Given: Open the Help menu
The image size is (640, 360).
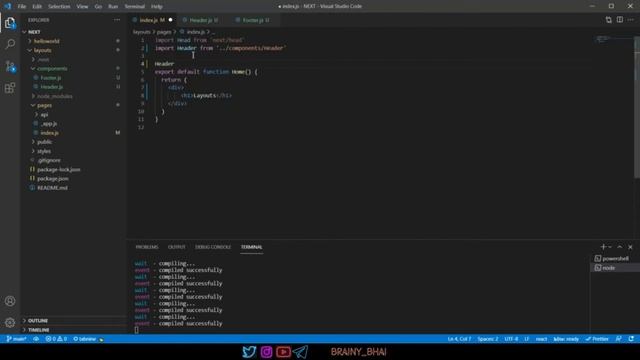Looking at the screenshot, I should (x=157, y=7).
